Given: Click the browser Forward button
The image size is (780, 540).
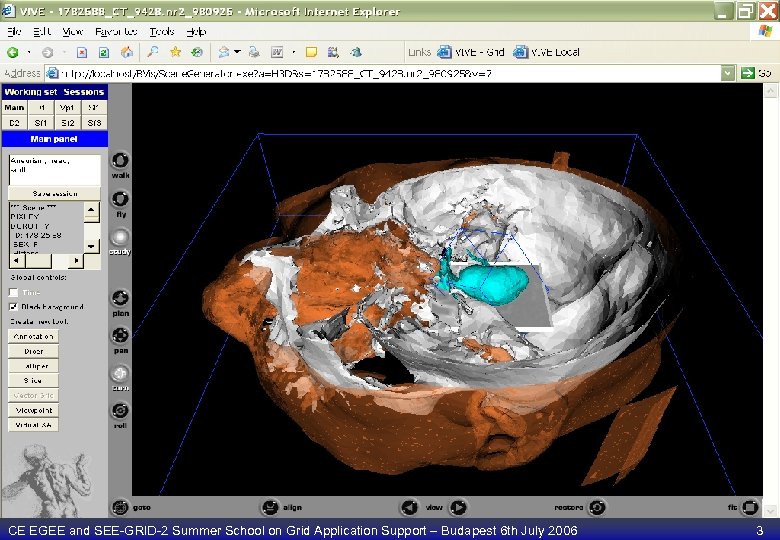Looking at the screenshot, I should (x=48, y=52).
